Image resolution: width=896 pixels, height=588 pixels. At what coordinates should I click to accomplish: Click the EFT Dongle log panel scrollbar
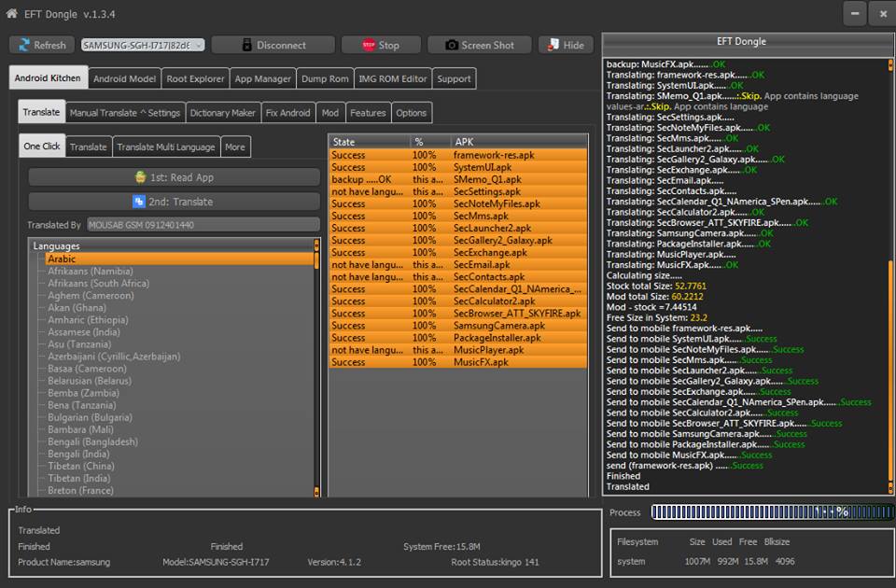(x=890, y=276)
